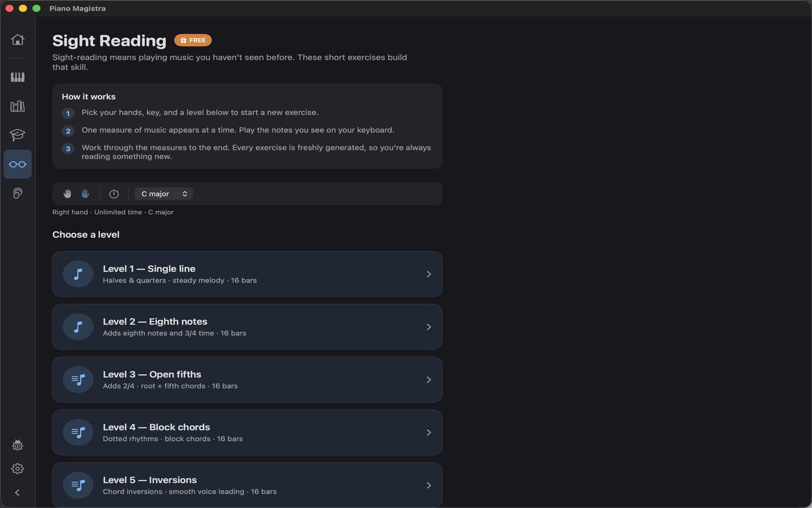Open the ear training sidebar icon
Image resolution: width=812 pixels, height=508 pixels.
point(17,193)
